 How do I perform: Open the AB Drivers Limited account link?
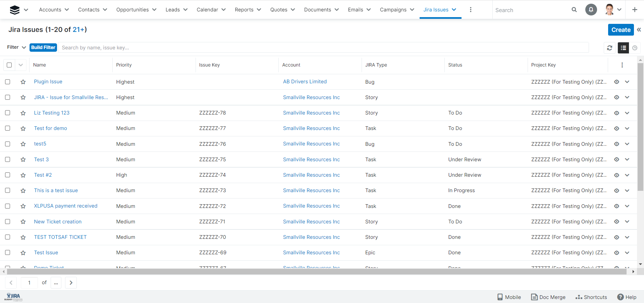click(x=305, y=82)
